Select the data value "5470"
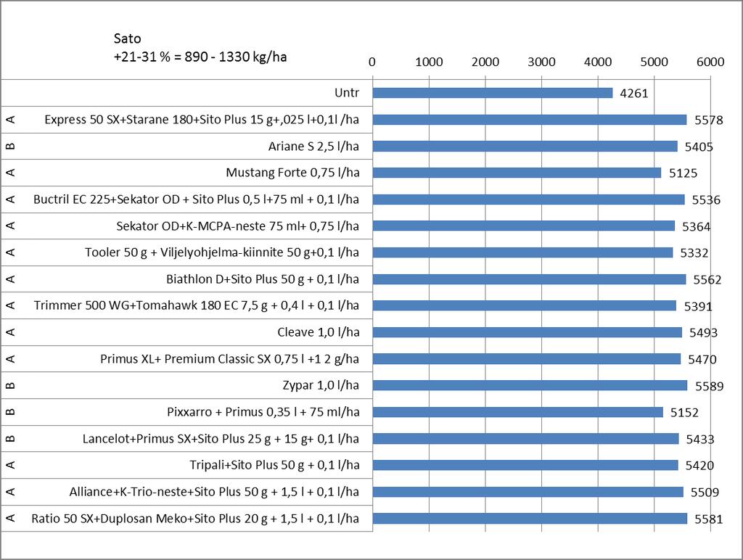This screenshot has height=560, width=743. pos(702,360)
